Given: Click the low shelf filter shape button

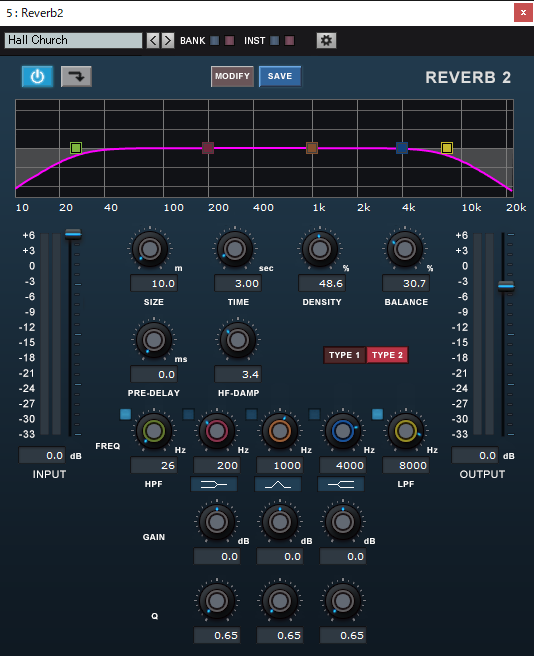Looking at the screenshot, I should coord(214,484).
